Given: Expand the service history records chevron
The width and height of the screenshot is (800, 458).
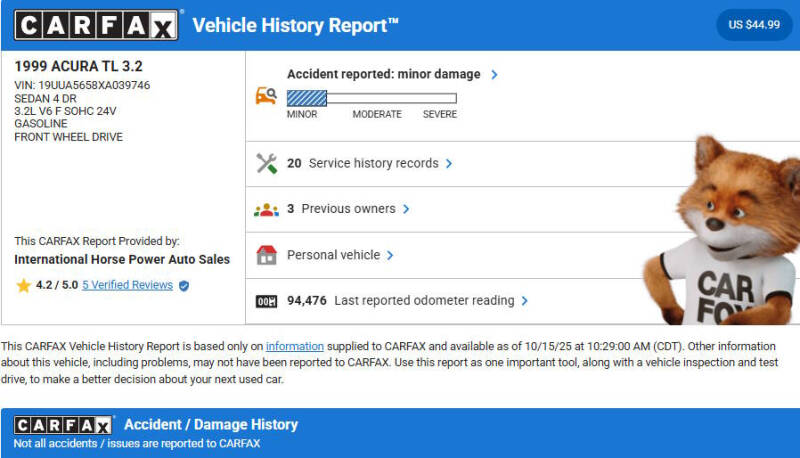Looking at the screenshot, I should tap(449, 163).
